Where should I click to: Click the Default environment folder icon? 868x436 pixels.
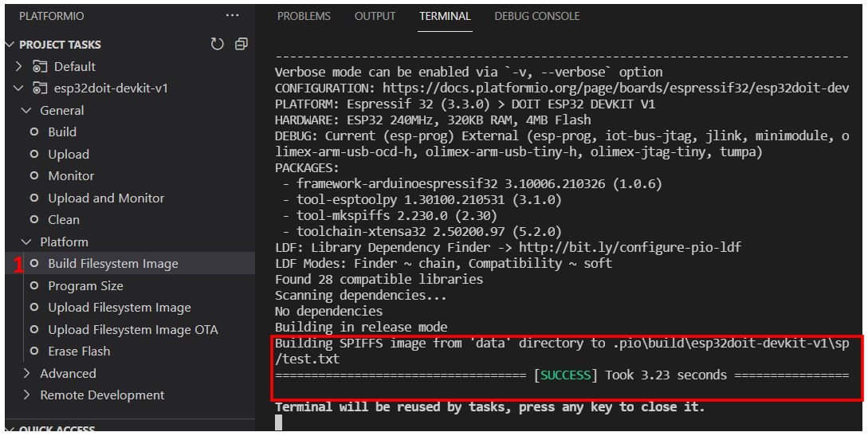tap(39, 67)
